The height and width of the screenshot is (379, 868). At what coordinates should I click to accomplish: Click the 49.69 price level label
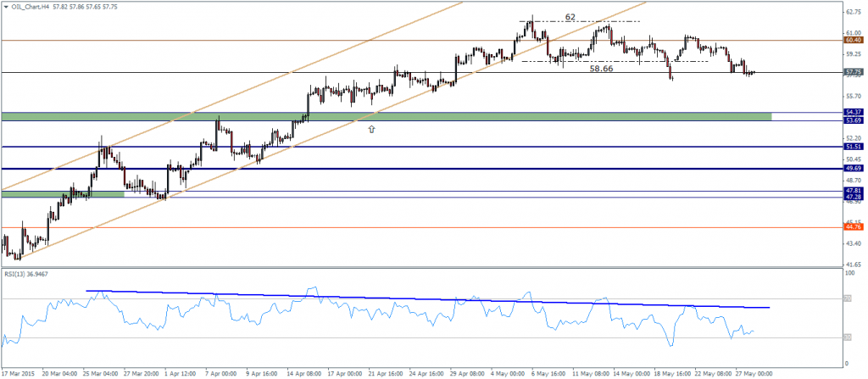853,169
